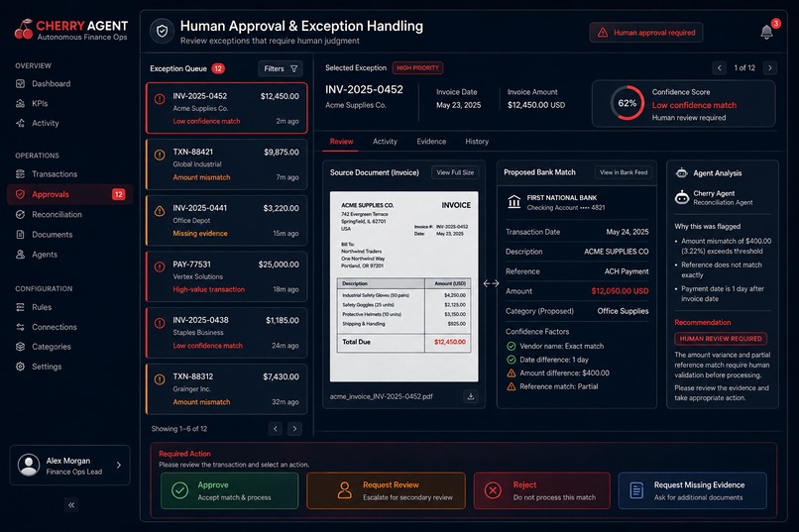Show the next exception of 12
Viewport: 799px width, 532px height.
770,67
